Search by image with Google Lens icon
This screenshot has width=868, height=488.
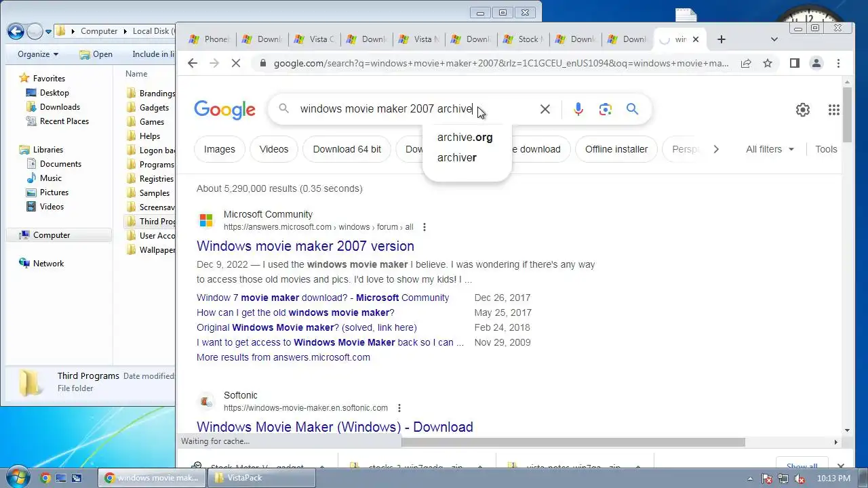click(x=606, y=109)
